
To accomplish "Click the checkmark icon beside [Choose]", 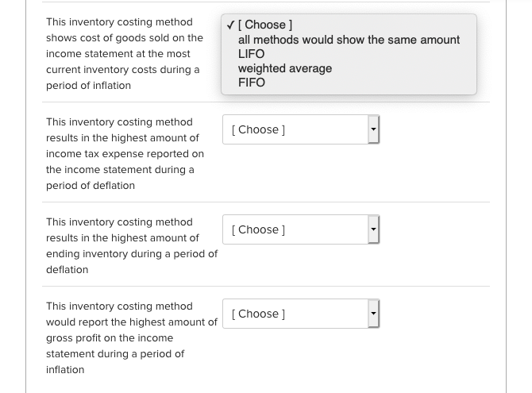I will 230,25.
